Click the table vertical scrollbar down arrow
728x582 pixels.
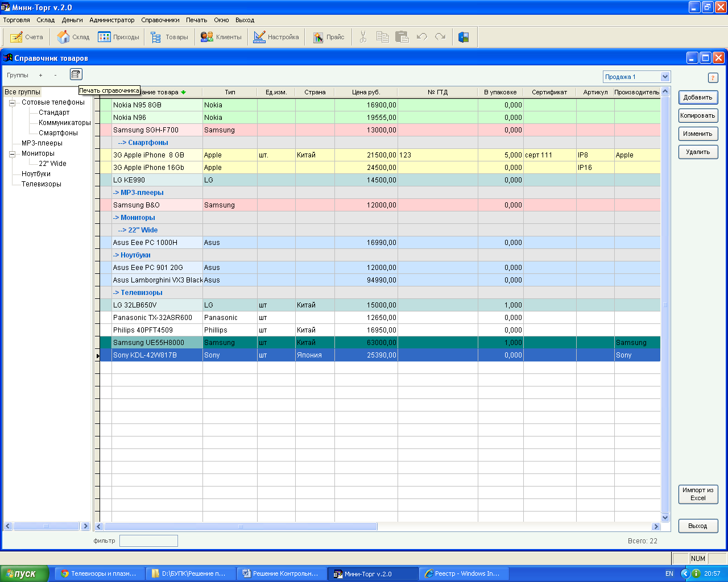(x=665, y=518)
